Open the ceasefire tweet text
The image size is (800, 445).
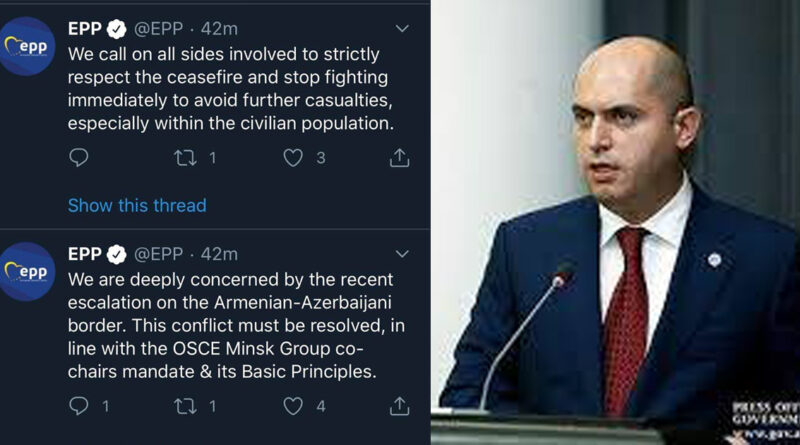click(230, 89)
